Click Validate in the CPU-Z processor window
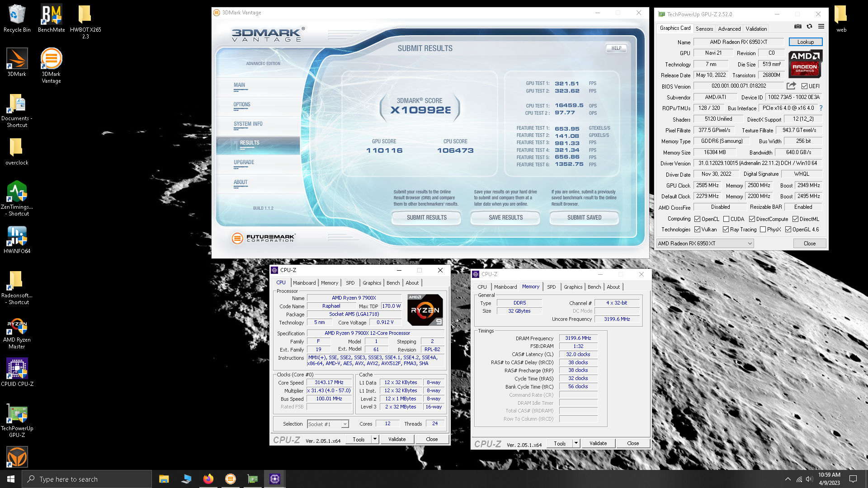The width and height of the screenshot is (868, 488). pyautogui.click(x=397, y=439)
